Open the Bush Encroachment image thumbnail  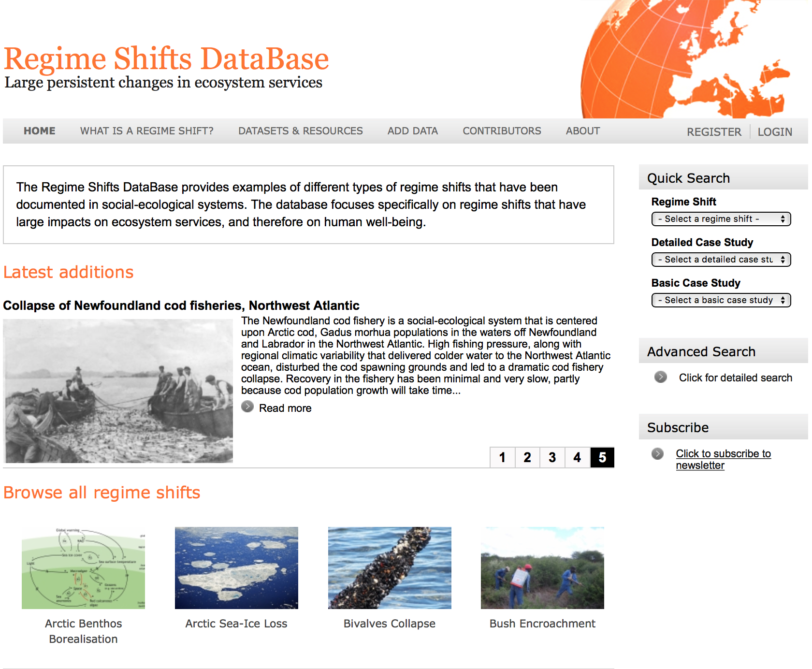pos(542,567)
